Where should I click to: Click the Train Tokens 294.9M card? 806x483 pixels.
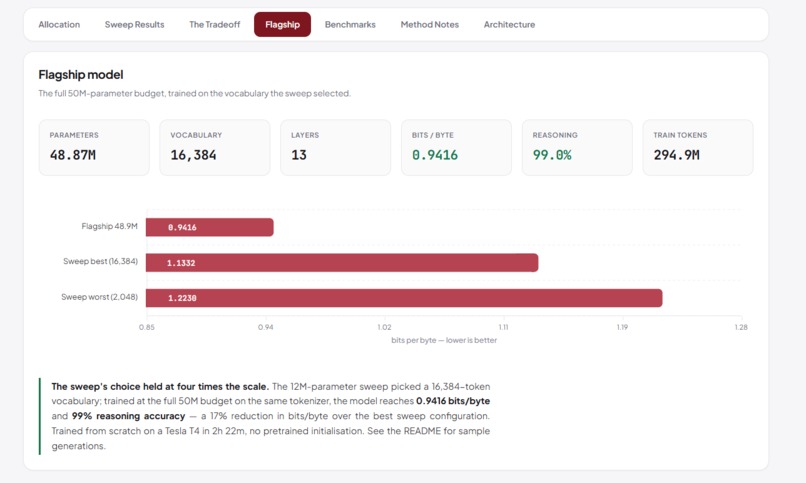point(698,147)
